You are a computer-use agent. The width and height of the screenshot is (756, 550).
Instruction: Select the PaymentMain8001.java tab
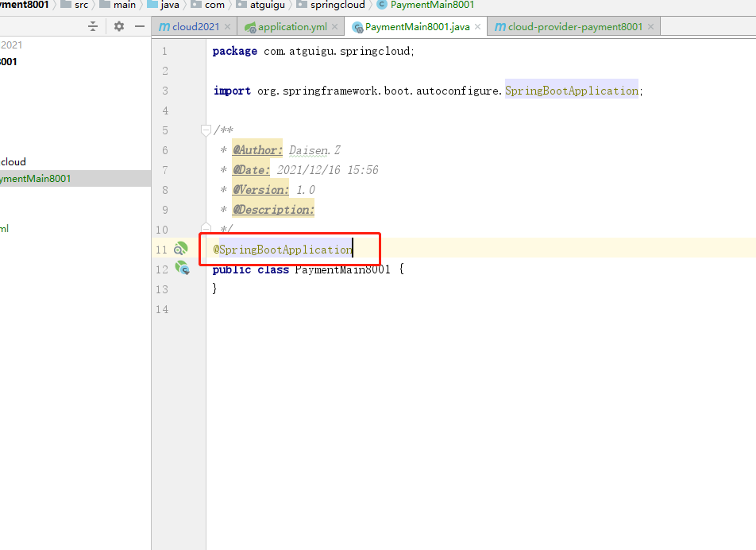coord(417,27)
